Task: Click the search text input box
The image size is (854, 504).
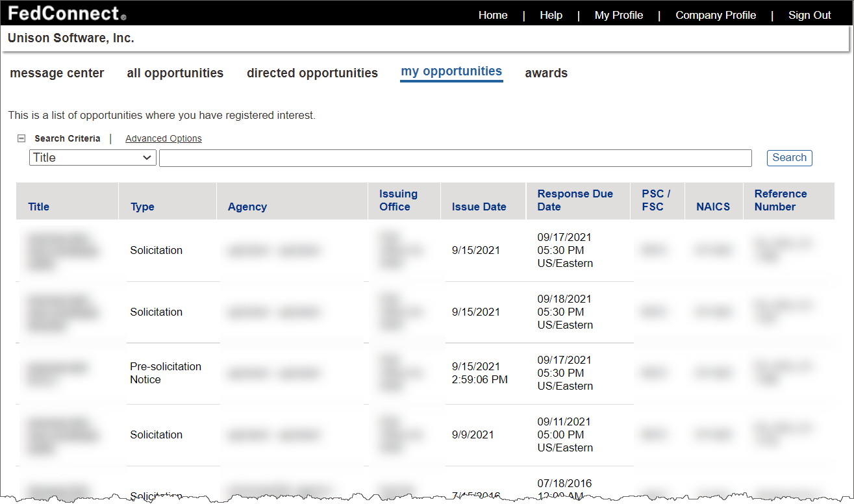Action: point(455,158)
